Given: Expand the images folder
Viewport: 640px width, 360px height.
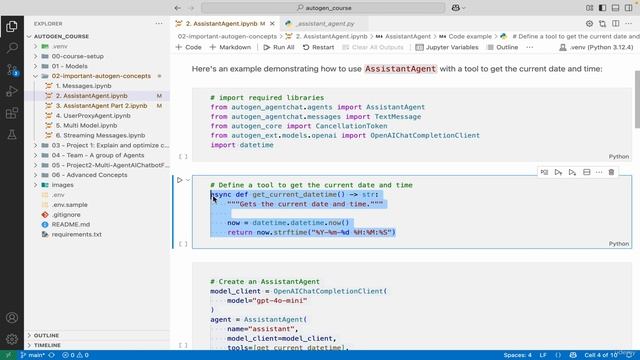Looking at the screenshot, I should coord(36,185).
